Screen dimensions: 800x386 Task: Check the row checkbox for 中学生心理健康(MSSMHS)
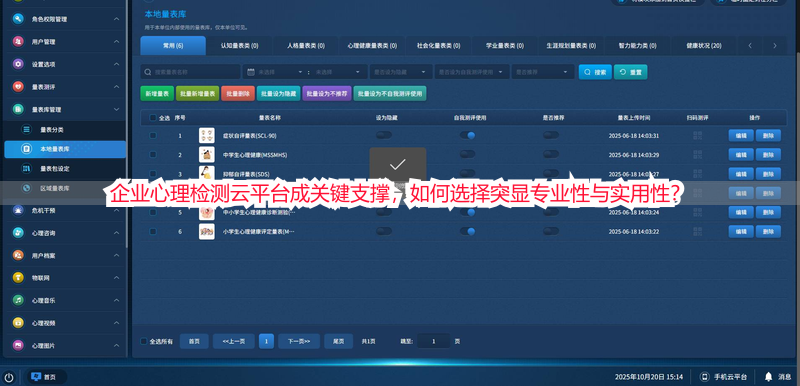153,155
